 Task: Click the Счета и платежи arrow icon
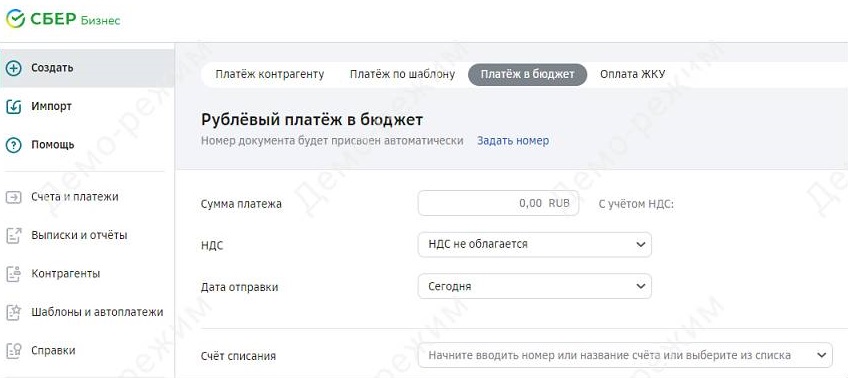pos(14,197)
